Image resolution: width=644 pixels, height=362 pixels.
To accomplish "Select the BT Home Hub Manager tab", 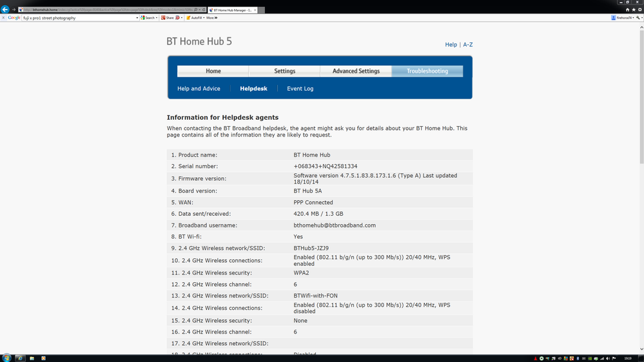I will 233,10.
